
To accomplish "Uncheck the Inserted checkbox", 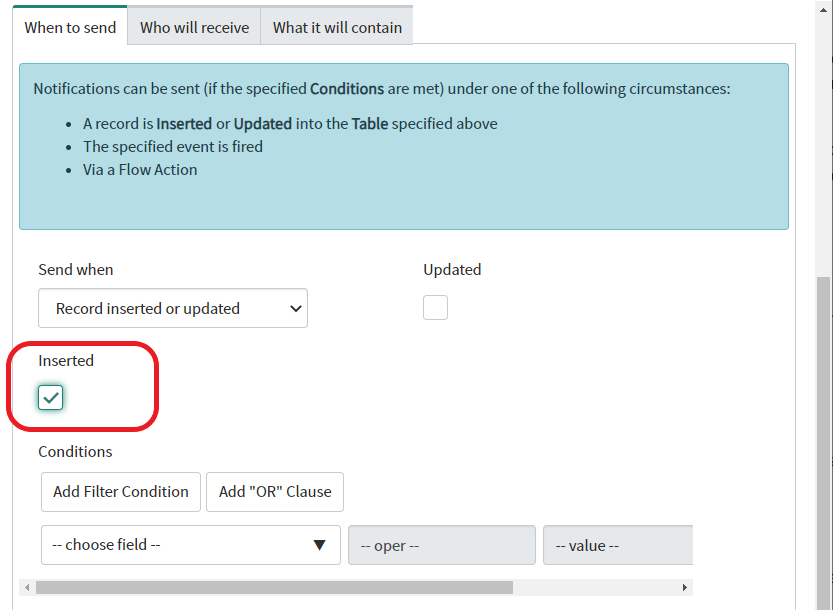I will click(x=51, y=398).
